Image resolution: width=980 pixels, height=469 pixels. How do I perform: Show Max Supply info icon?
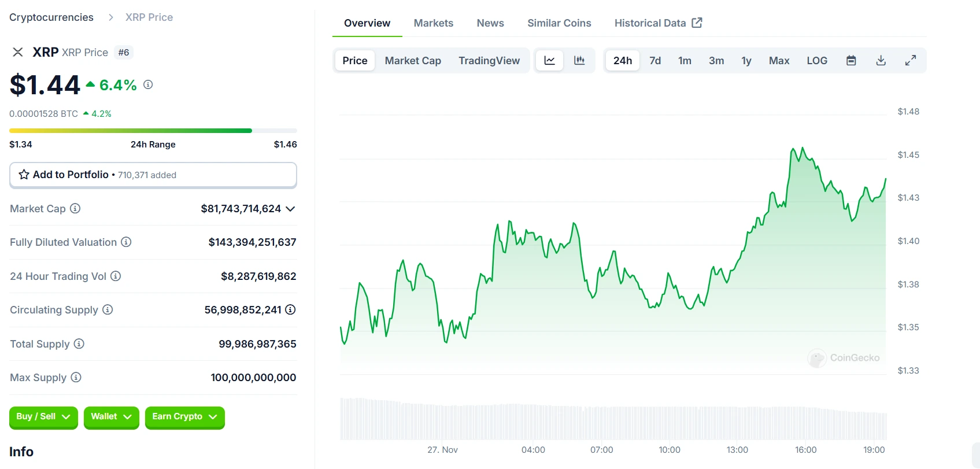(76, 377)
